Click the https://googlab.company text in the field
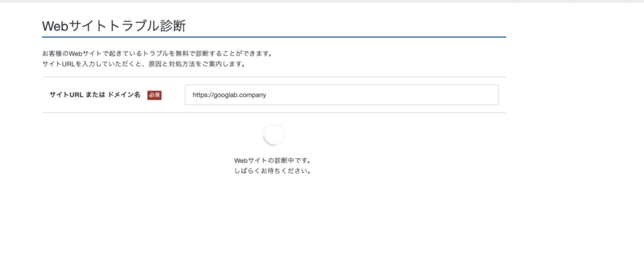The height and width of the screenshot is (262, 644). coord(230,95)
